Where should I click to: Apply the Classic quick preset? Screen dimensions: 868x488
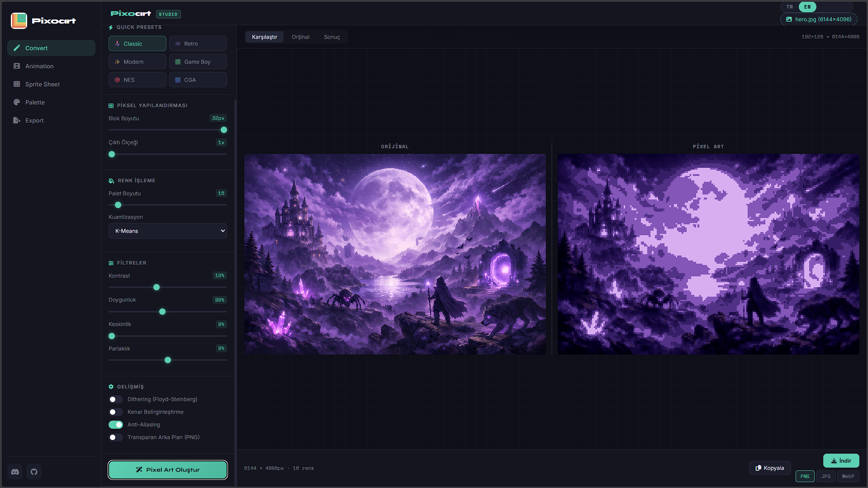point(138,43)
